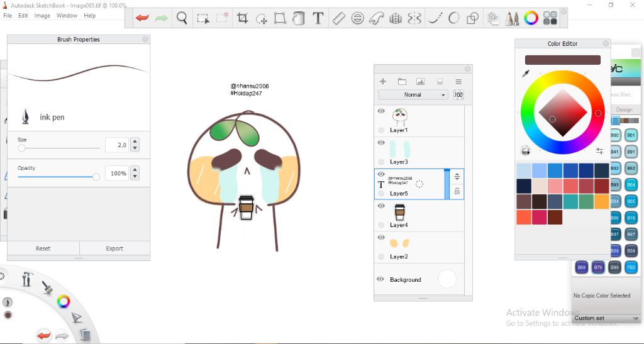
Task: Pick the eyedropper in Color Editor
Action: [526, 73]
